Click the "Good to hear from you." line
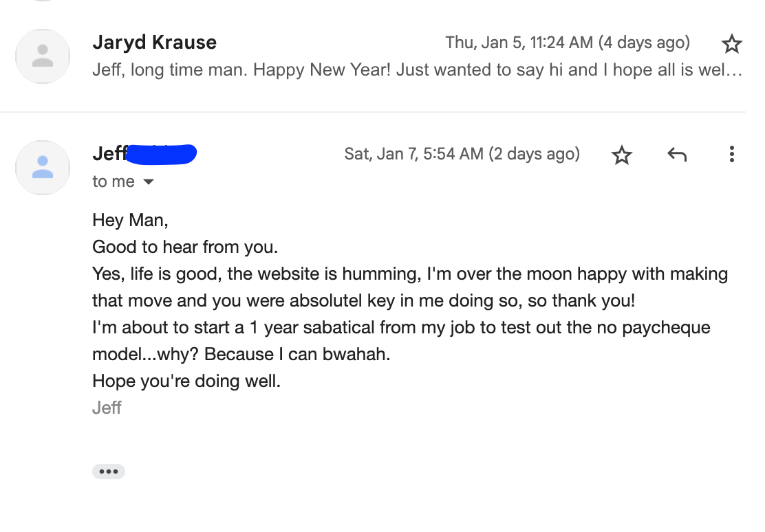Screen dimensions: 765x532 click(185, 247)
